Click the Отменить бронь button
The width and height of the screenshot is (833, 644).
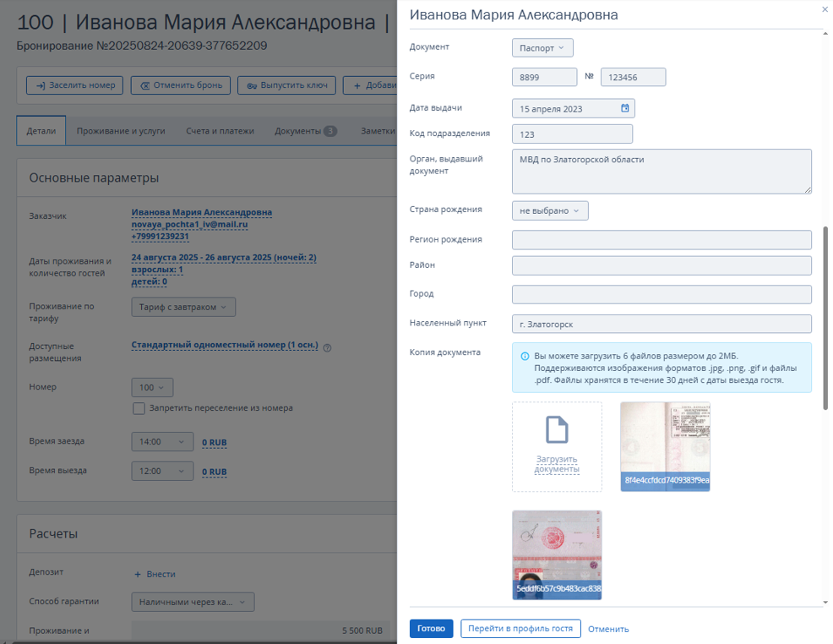click(x=181, y=85)
